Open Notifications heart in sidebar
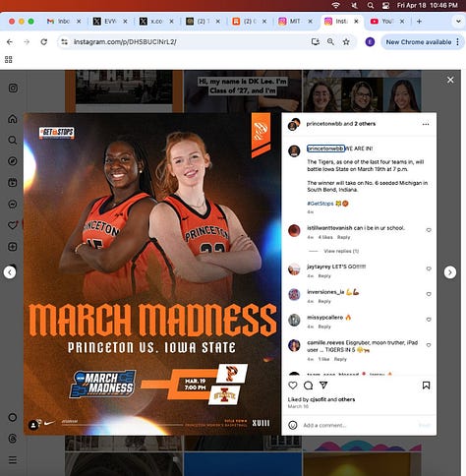 click(x=13, y=225)
